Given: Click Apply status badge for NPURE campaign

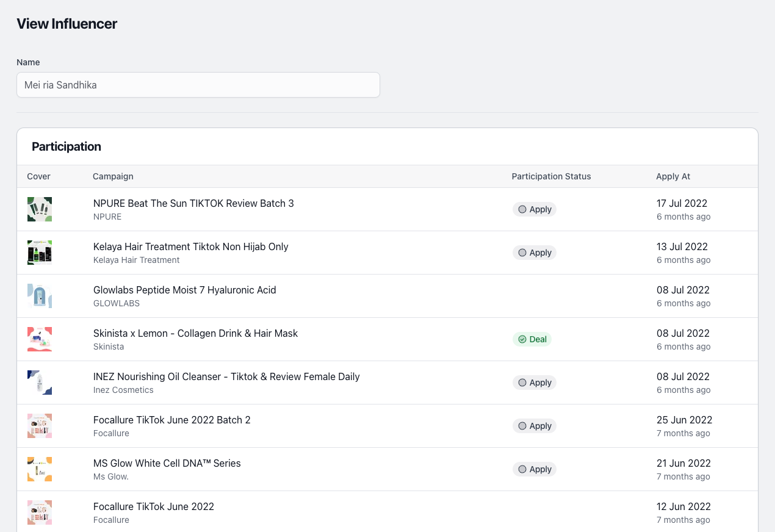Looking at the screenshot, I should point(535,209).
